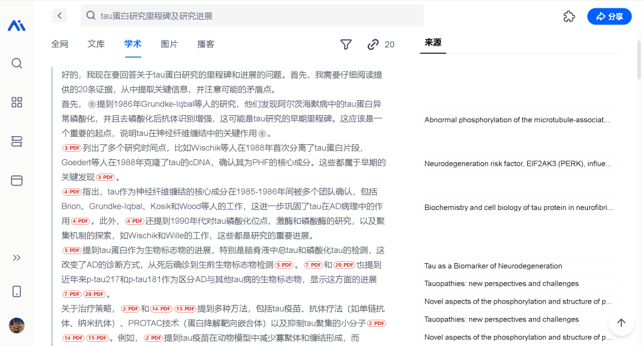Click the mobile device icon in sidebar

pyautogui.click(x=17, y=291)
